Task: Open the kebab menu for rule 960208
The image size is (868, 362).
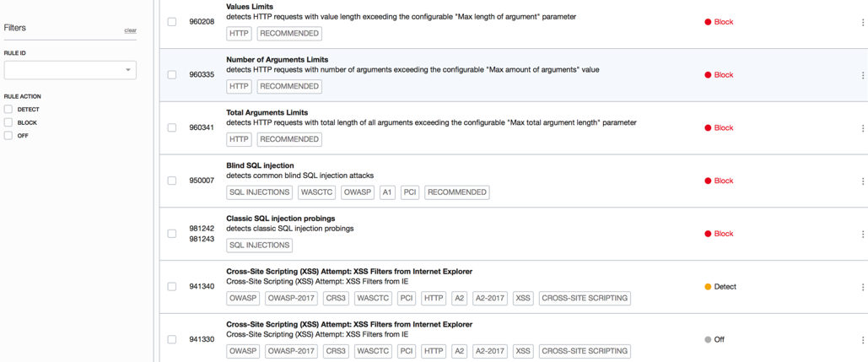Action: (862, 23)
